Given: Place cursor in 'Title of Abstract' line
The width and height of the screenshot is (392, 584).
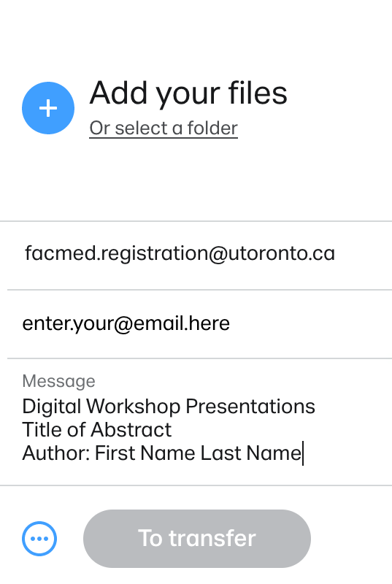Looking at the screenshot, I should pos(97,429).
